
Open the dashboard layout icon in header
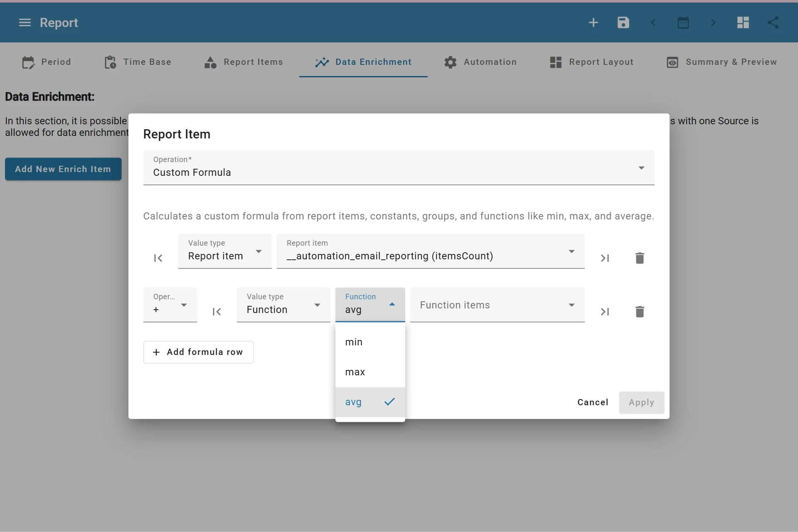(x=743, y=22)
